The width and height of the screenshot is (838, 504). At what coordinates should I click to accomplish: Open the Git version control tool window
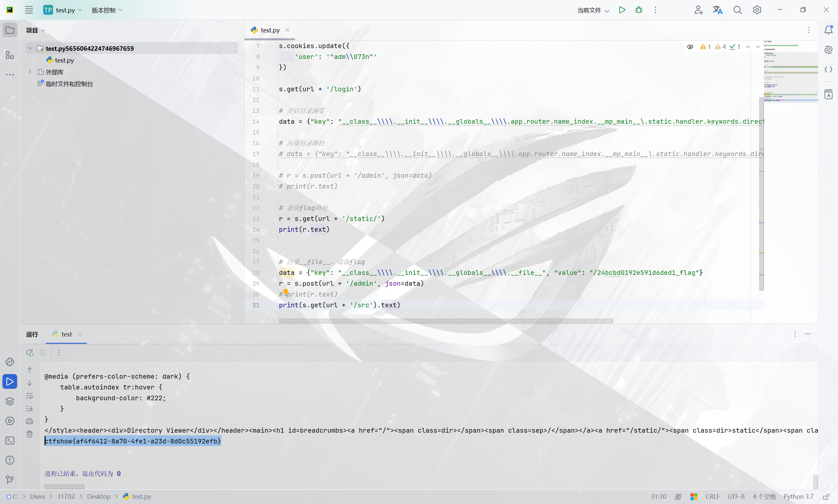[x=10, y=479]
